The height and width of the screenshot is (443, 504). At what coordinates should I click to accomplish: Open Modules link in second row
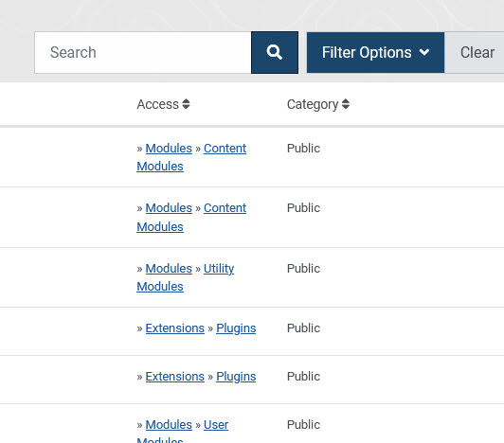tap(169, 208)
